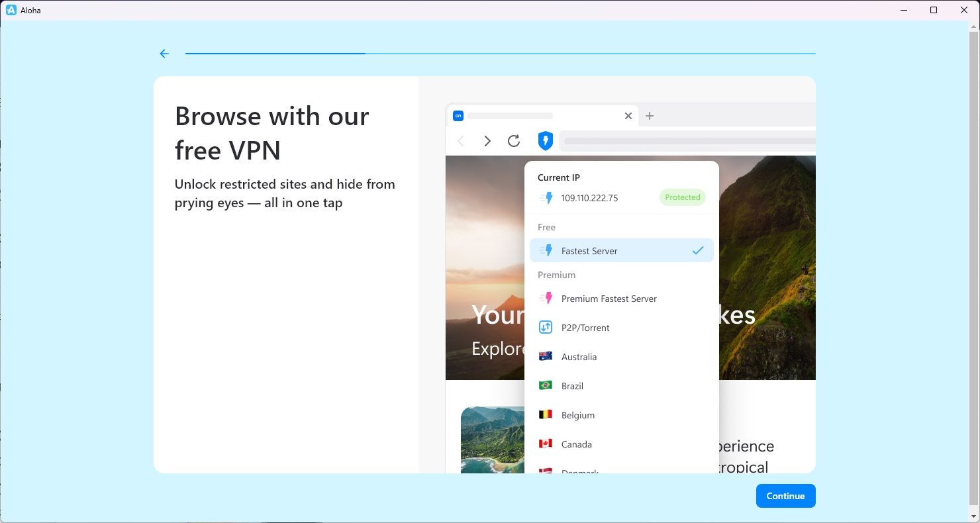Click the new tab plus icon

[x=650, y=116]
